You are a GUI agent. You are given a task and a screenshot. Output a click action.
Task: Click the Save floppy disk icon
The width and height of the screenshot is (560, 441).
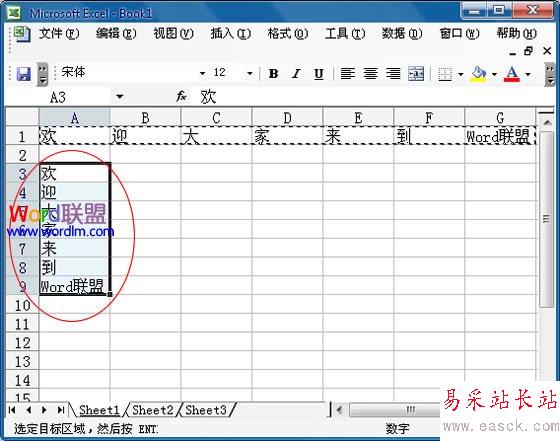24,74
